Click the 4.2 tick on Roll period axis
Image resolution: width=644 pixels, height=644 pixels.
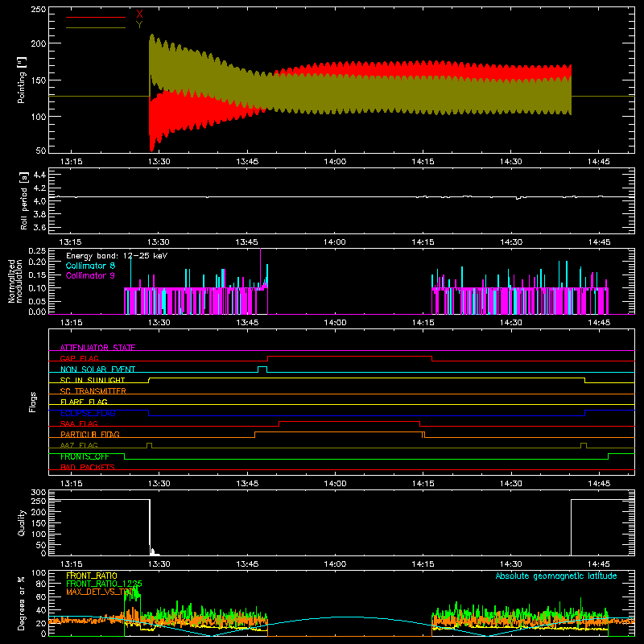(x=39, y=188)
